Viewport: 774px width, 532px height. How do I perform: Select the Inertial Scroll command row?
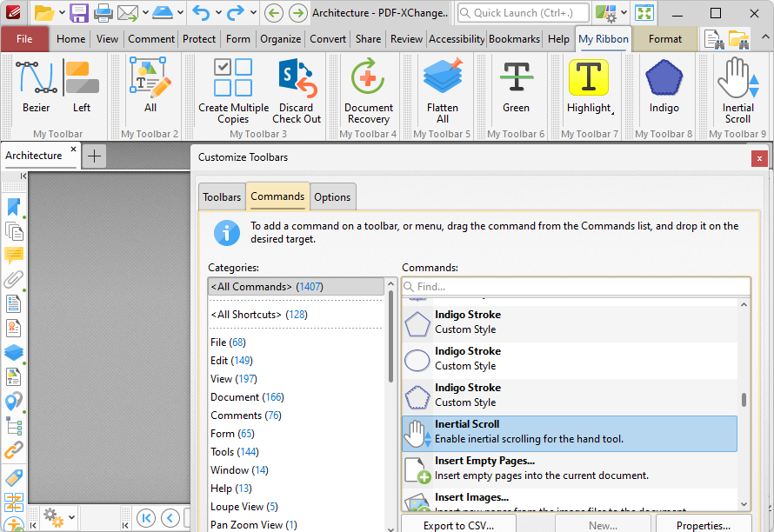coord(570,434)
